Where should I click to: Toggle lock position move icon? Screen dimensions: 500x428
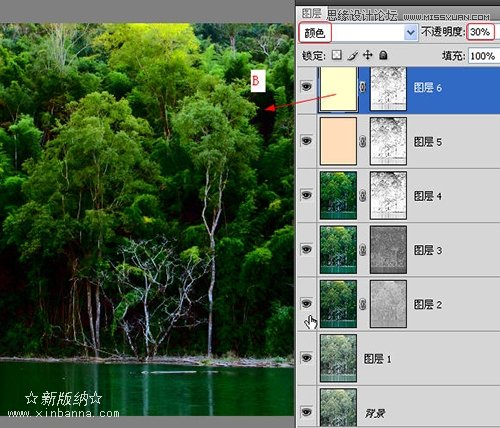(368, 55)
